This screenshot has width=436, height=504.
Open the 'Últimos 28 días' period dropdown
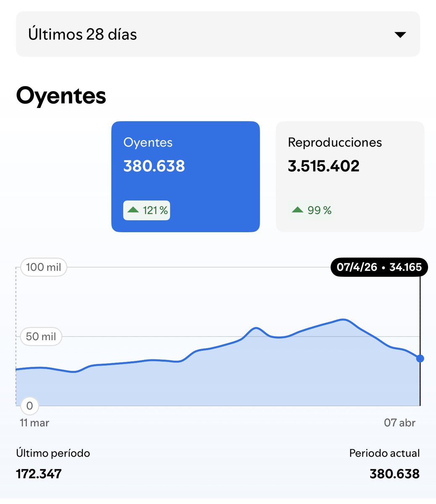(x=218, y=34)
